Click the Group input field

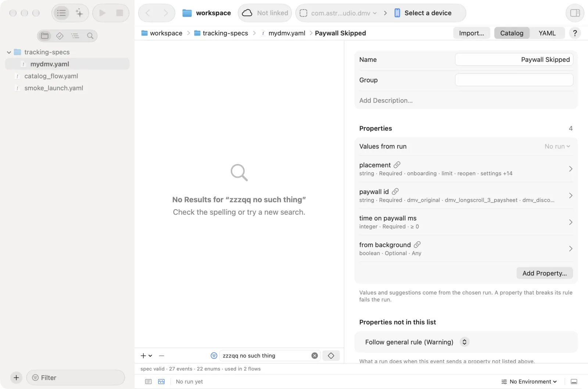click(514, 80)
